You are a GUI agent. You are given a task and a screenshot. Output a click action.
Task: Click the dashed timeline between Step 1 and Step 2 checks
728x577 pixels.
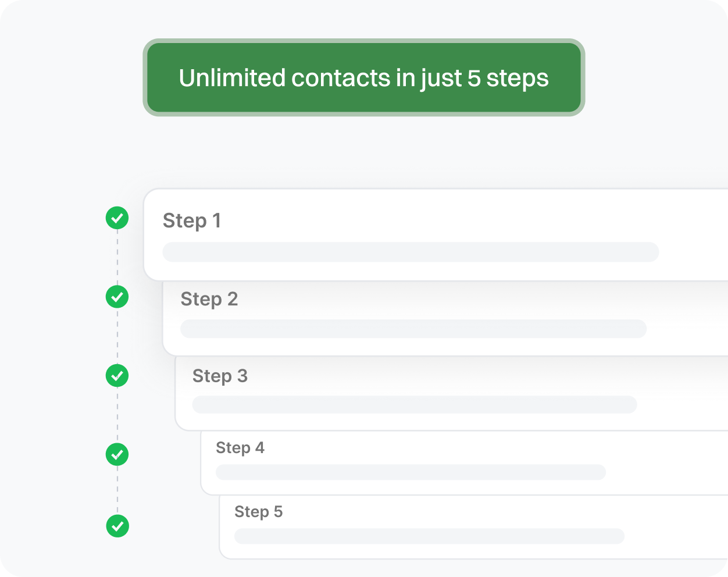tap(117, 258)
